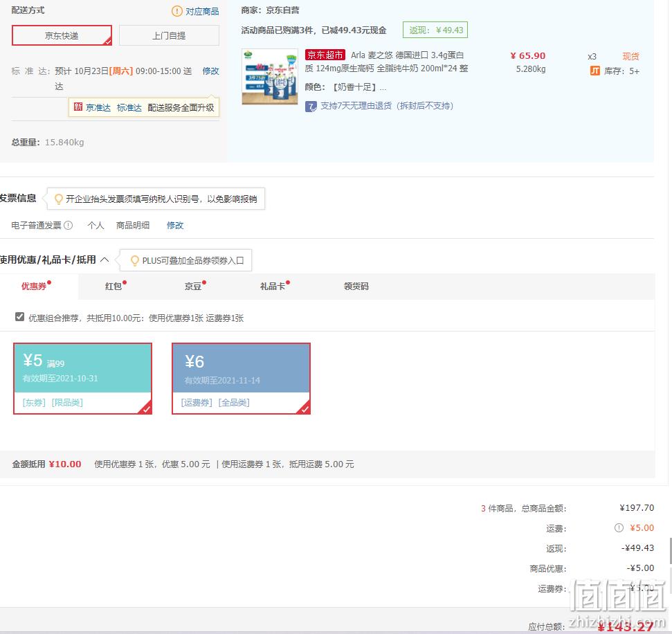Switch to the 红包 tab
The height and width of the screenshot is (634, 672).
113,287
